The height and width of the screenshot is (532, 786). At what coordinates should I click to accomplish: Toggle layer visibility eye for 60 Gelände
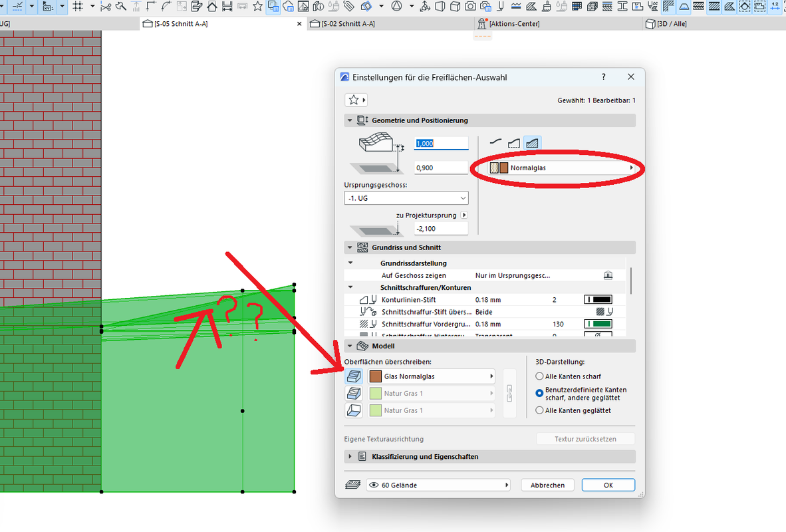(374, 485)
